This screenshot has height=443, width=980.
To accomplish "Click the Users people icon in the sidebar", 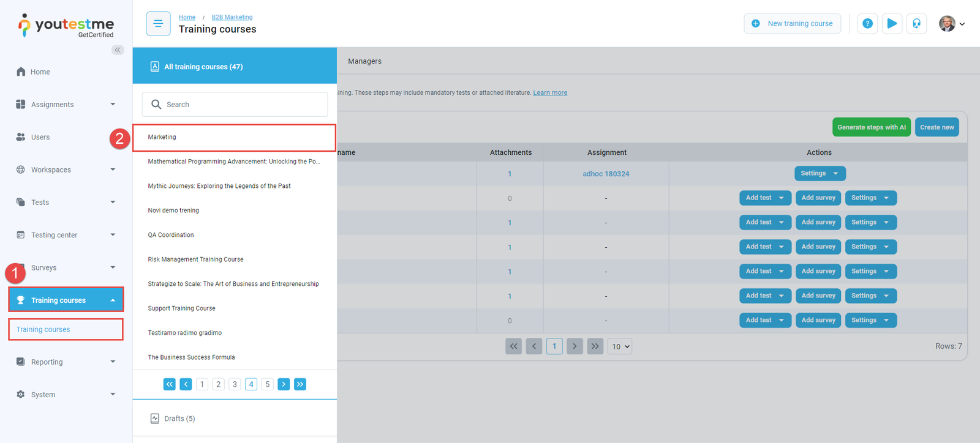I will point(21,137).
